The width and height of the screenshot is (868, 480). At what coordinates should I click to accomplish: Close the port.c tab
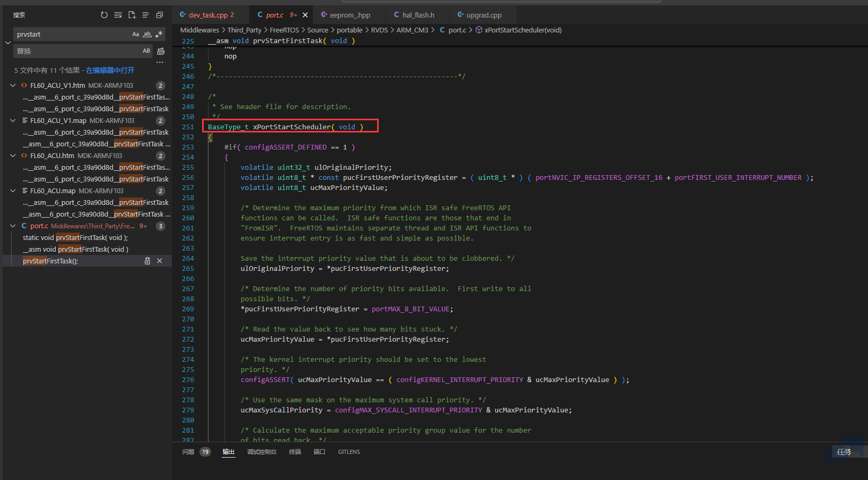[x=305, y=15]
